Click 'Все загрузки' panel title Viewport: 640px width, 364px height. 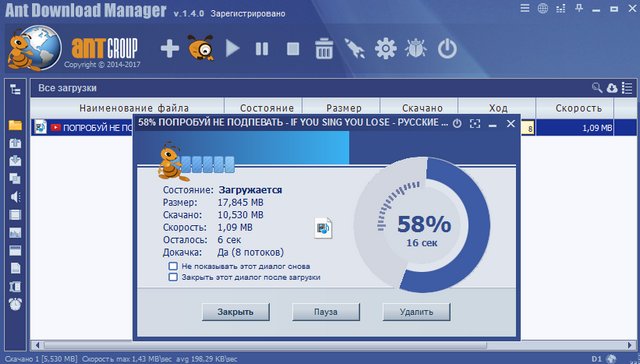click(x=67, y=88)
